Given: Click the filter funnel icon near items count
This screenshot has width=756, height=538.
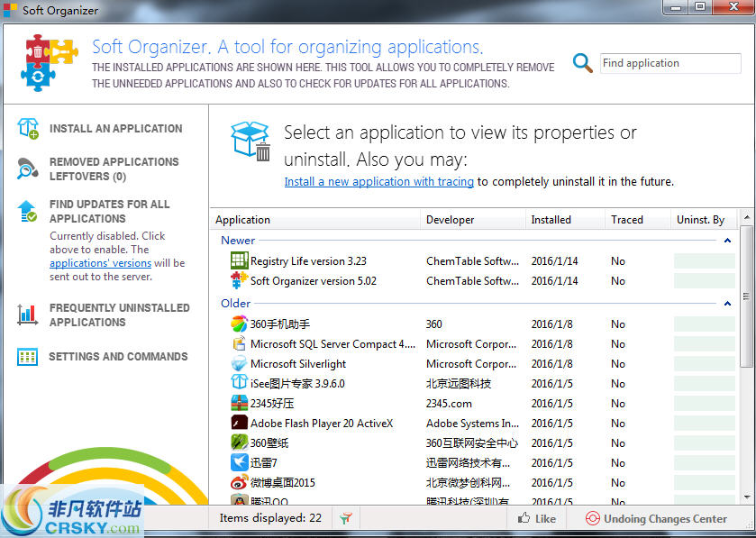Looking at the screenshot, I should tap(346, 518).
